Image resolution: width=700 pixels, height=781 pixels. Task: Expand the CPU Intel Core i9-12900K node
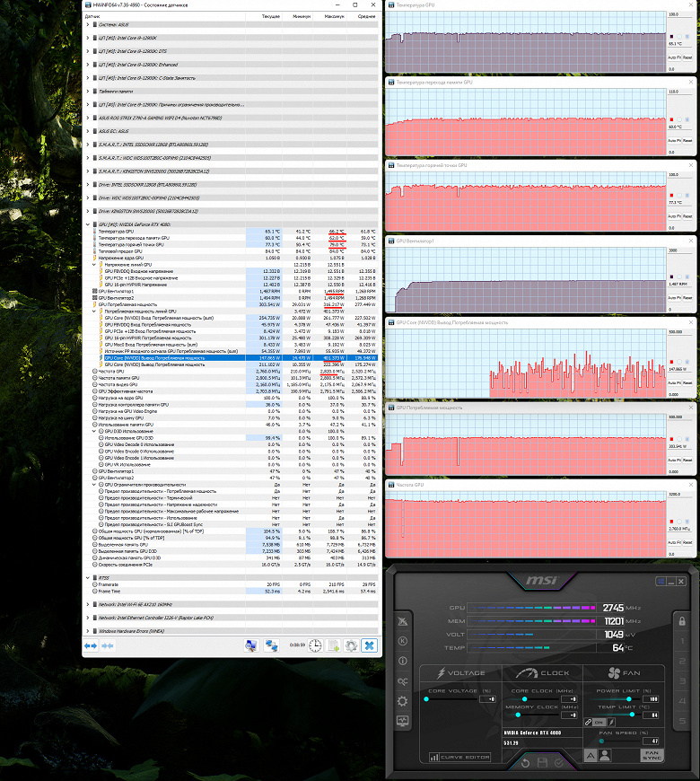click(x=88, y=38)
